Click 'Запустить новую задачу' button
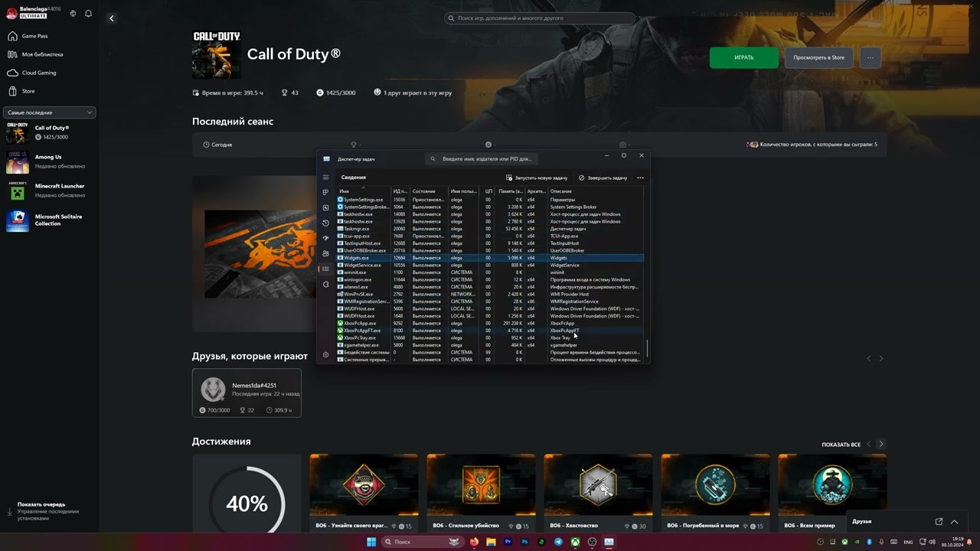This screenshot has height=551, width=980. [537, 178]
